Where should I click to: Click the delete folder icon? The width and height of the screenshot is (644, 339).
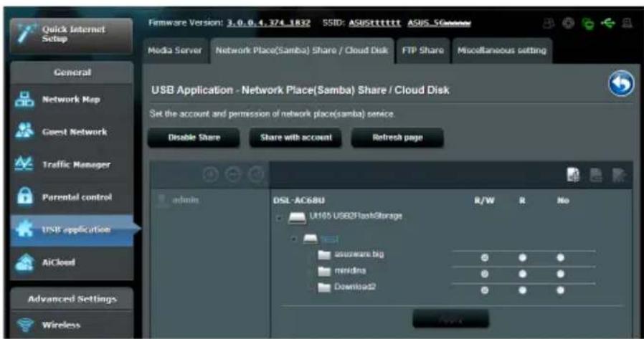[596, 176]
